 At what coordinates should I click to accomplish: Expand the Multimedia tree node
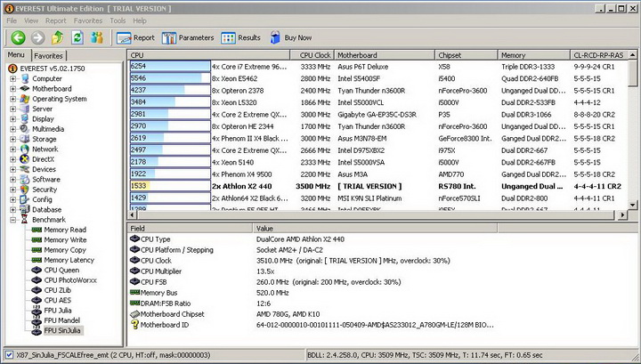point(12,129)
